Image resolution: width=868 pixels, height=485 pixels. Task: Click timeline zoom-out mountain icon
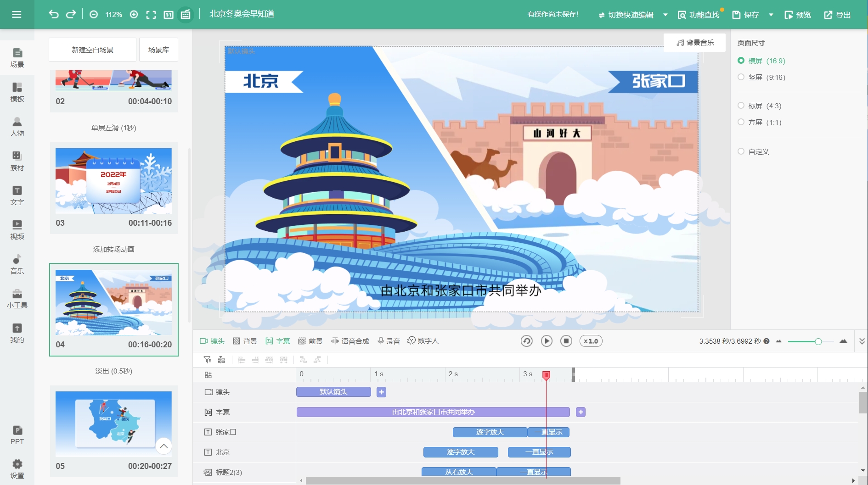click(778, 341)
